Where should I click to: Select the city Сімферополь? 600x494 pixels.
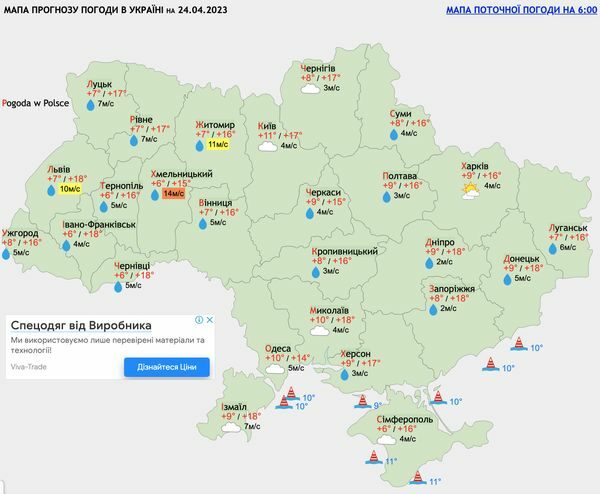click(404, 420)
